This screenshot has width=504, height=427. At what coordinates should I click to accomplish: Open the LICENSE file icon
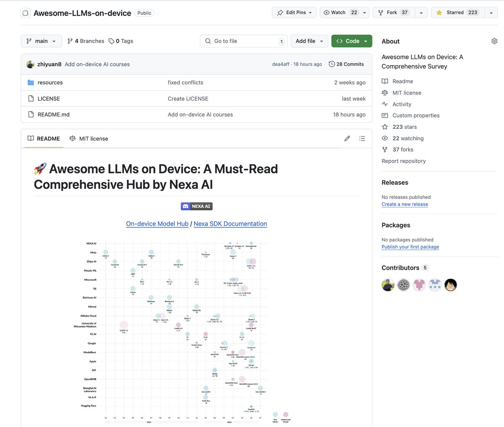(31, 99)
